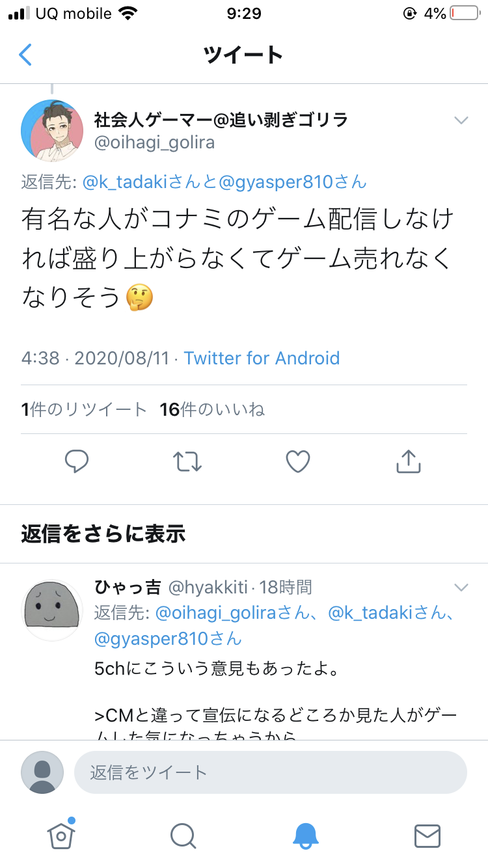Tap the Twitter for Android source link
The width and height of the screenshot is (488, 868).
click(x=262, y=358)
